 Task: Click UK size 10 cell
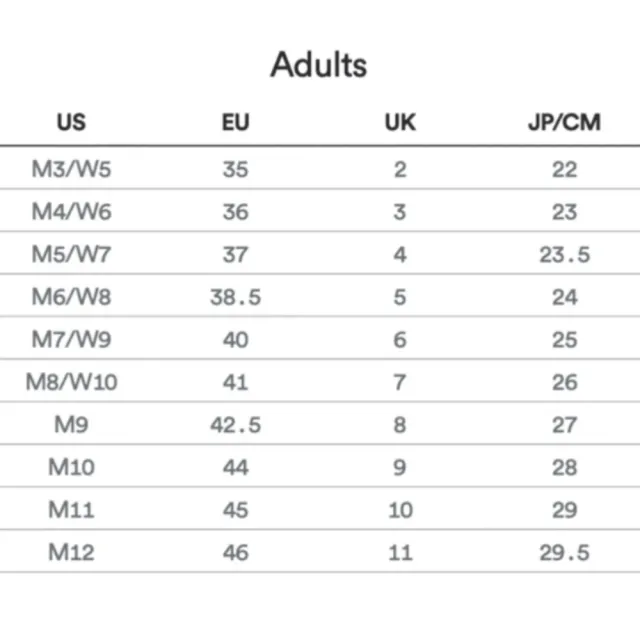pyautogui.click(x=400, y=510)
